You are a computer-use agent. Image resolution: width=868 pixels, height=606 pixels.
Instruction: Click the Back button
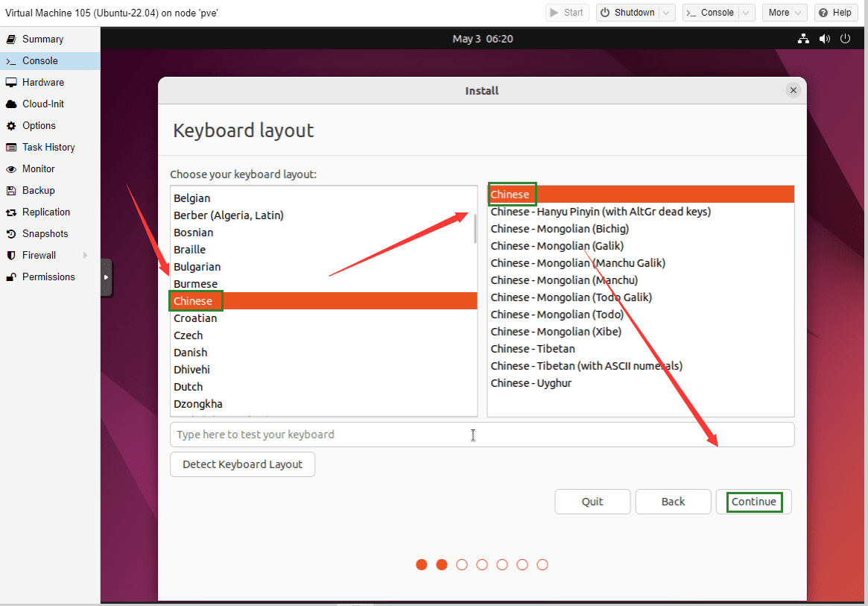[673, 502]
